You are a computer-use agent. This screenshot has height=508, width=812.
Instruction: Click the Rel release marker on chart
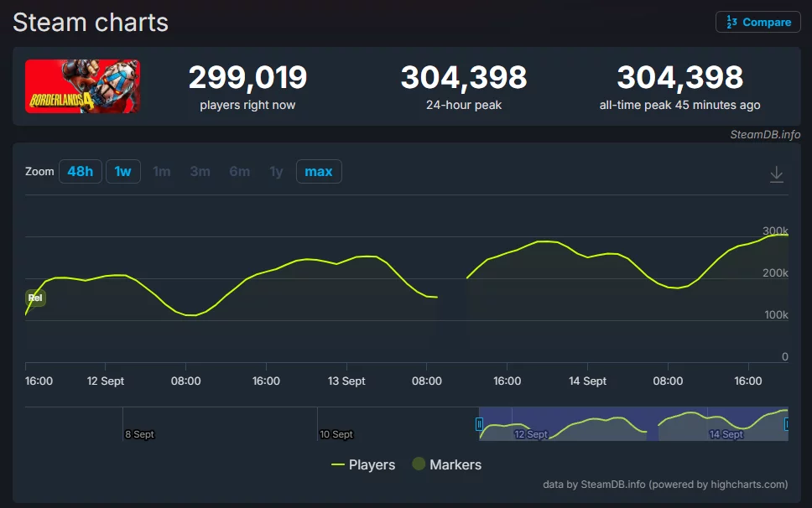click(x=35, y=298)
